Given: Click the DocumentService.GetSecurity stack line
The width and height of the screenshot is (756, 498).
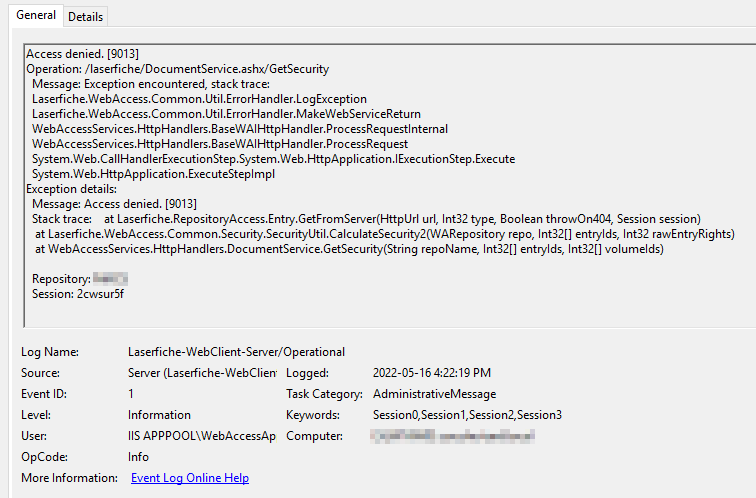Looking at the screenshot, I should pyautogui.click(x=349, y=249).
